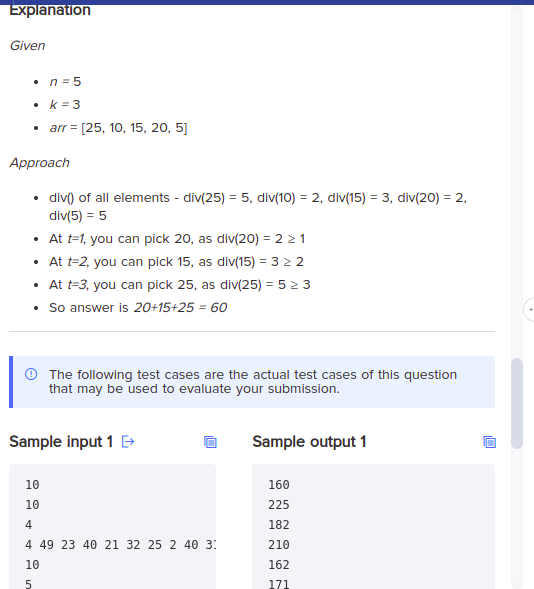
Task: Click the At t=1 you can pick 20 bullet
Action: point(177,239)
